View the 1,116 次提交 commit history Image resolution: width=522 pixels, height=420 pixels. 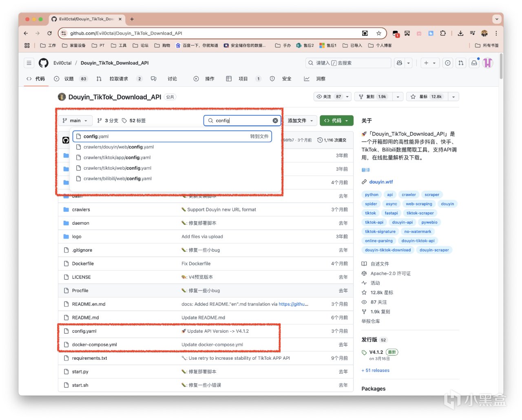point(332,140)
